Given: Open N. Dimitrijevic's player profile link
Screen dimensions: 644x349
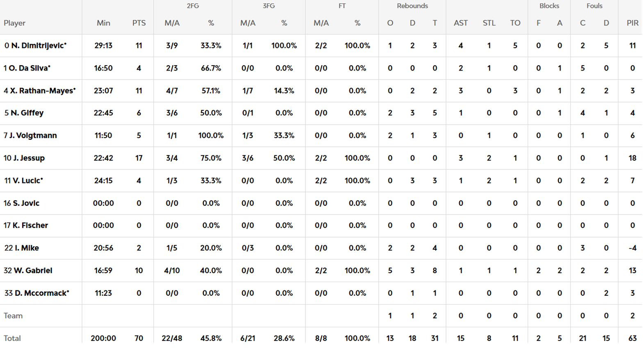Looking at the screenshot, I should pos(39,46).
